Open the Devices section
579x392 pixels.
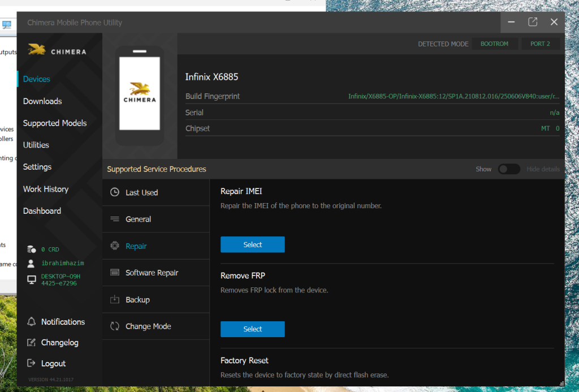point(37,79)
